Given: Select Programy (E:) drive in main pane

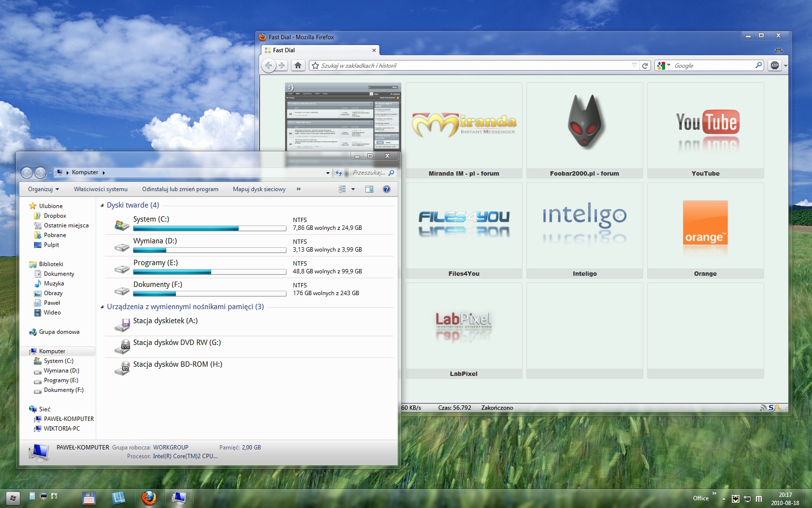Looking at the screenshot, I should click(x=249, y=267).
